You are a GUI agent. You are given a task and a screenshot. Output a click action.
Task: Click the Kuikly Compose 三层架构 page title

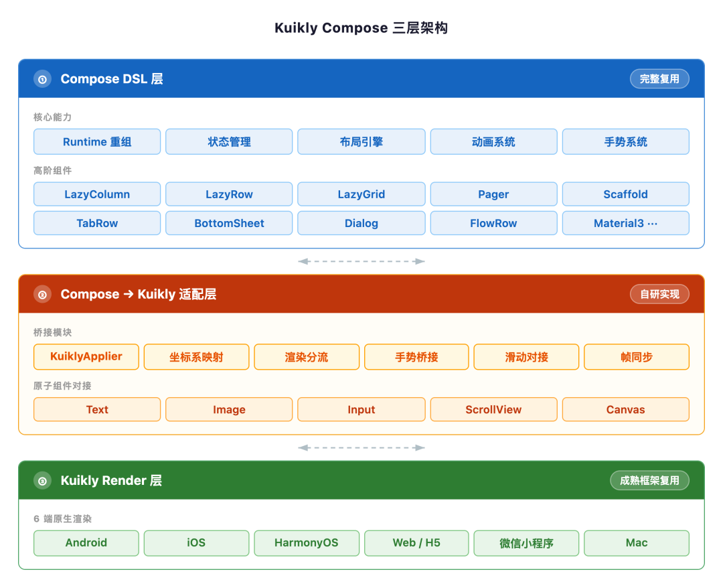click(361, 27)
